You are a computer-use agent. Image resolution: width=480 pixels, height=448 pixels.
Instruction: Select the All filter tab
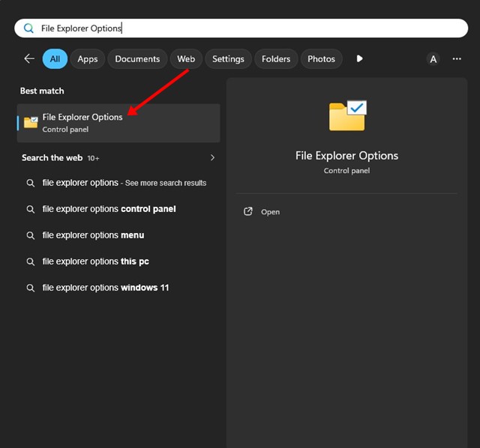pos(55,58)
